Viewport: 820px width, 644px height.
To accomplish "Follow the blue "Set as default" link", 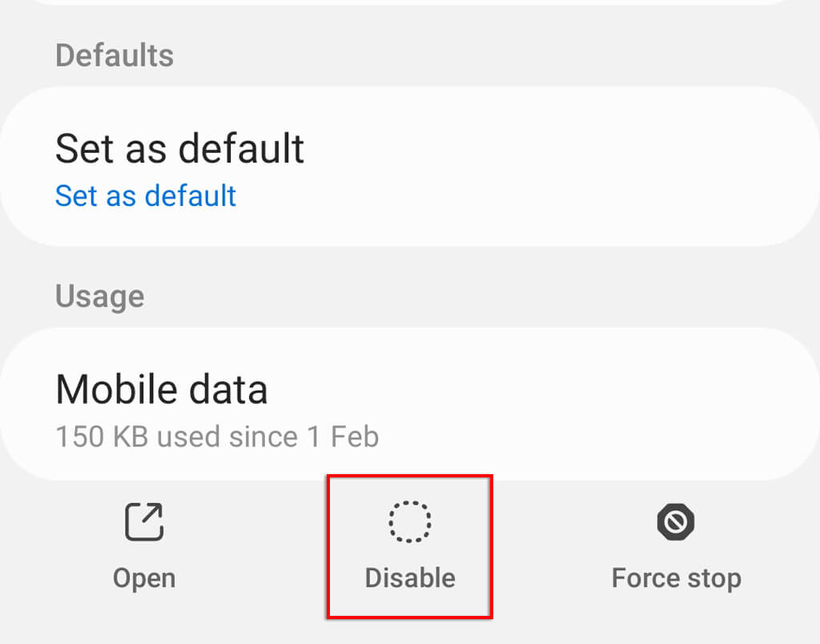I will tap(146, 196).
